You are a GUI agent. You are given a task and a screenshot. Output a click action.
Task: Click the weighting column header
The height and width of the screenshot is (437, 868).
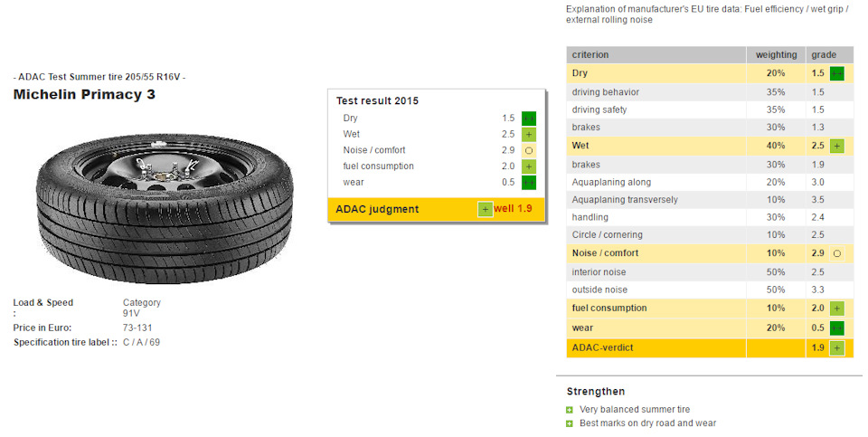click(x=776, y=55)
